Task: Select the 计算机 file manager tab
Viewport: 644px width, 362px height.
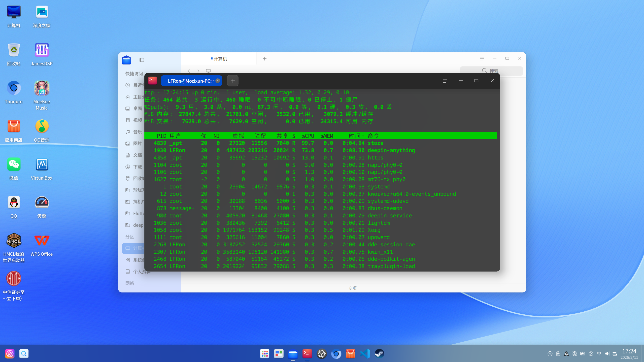Action: click(x=219, y=59)
